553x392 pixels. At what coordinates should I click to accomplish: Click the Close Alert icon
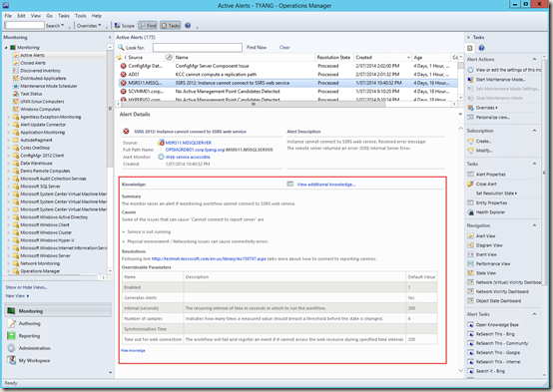coord(470,184)
